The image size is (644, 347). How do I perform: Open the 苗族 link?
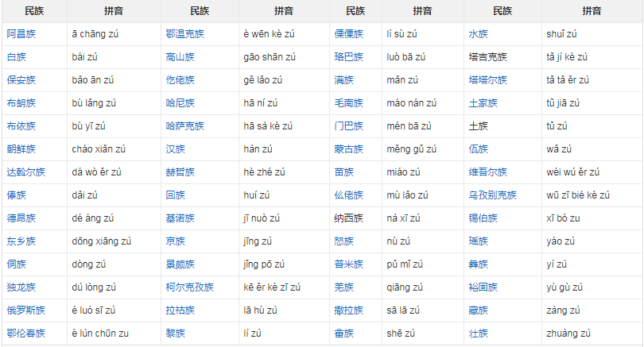click(343, 172)
